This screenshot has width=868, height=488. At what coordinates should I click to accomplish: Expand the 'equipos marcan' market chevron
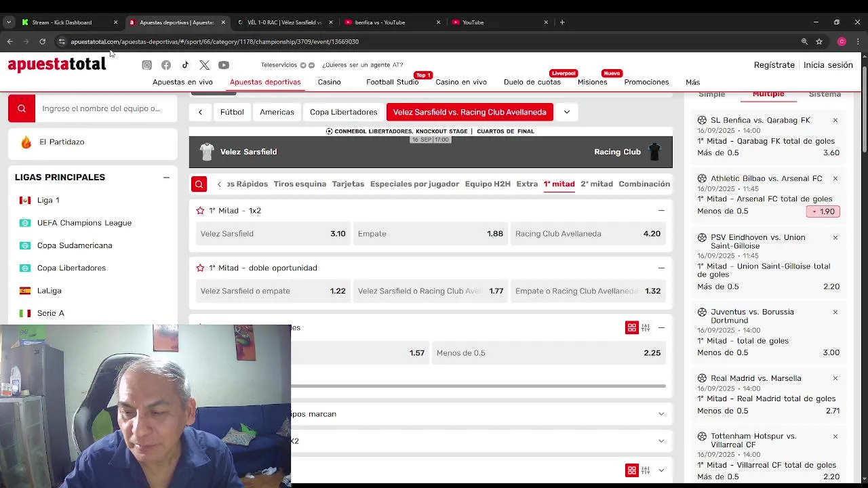661,414
